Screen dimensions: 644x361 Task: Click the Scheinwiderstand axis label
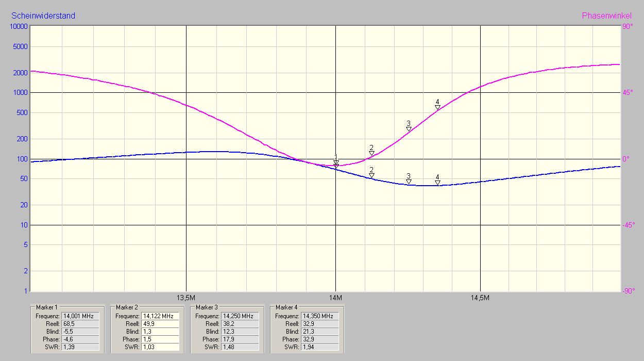click(43, 15)
